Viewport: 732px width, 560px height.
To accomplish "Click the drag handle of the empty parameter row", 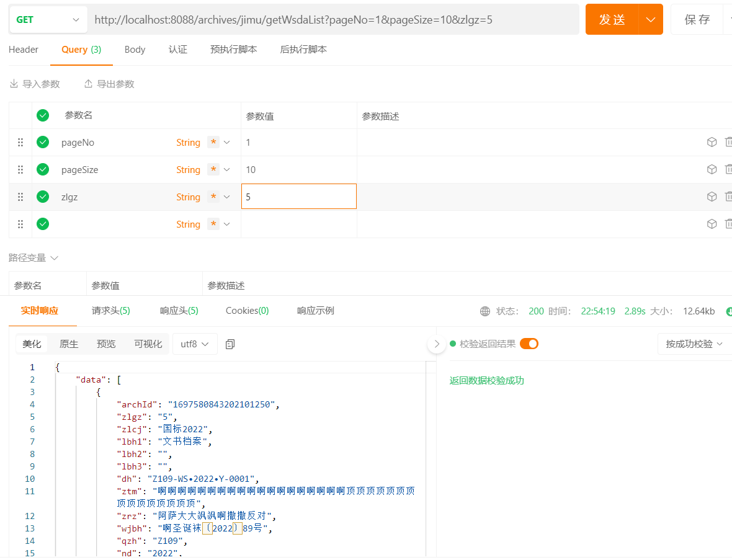I will coord(20,224).
